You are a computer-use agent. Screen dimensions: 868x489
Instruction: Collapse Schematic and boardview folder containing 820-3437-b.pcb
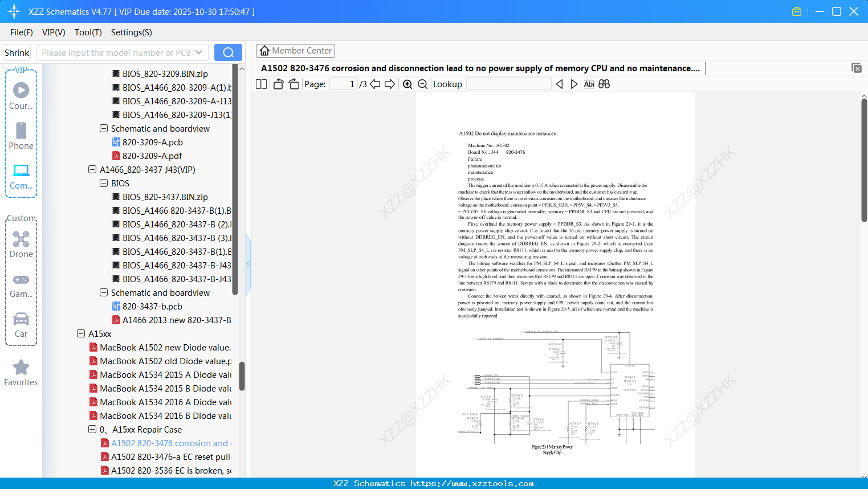point(104,293)
